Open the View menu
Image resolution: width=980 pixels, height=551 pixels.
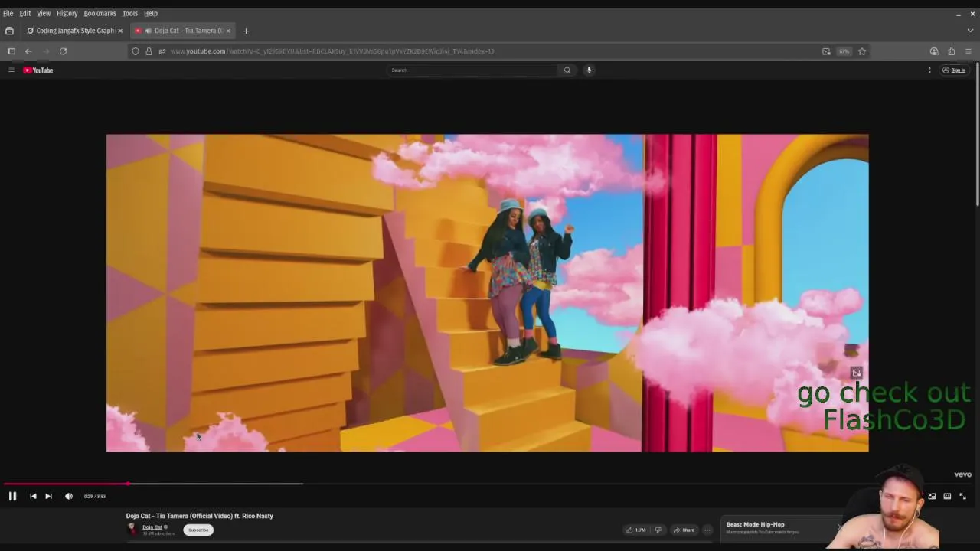coord(44,13)
